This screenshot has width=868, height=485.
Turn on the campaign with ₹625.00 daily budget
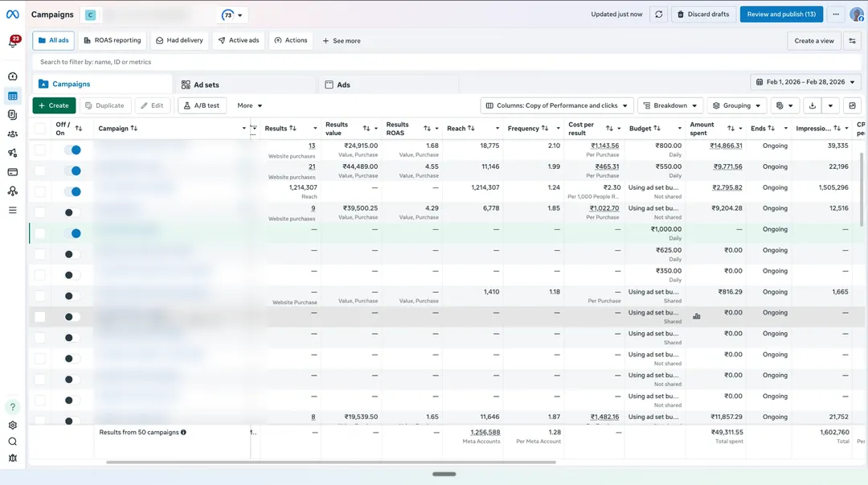(x=72, y=254)
